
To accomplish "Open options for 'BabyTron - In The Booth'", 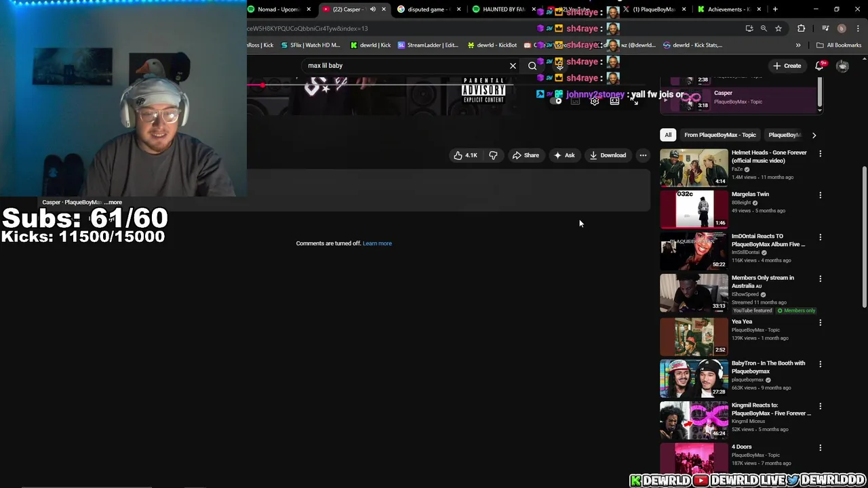I will (820, 364).
